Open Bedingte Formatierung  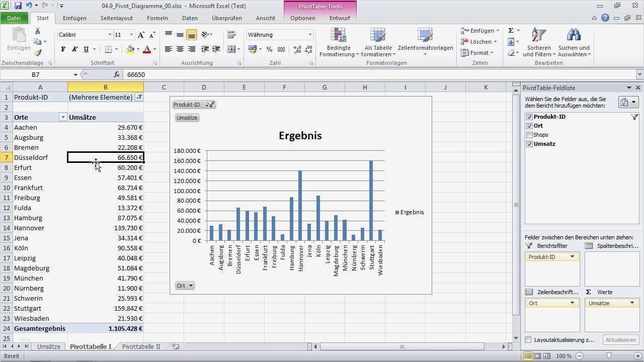pos(339,42)
